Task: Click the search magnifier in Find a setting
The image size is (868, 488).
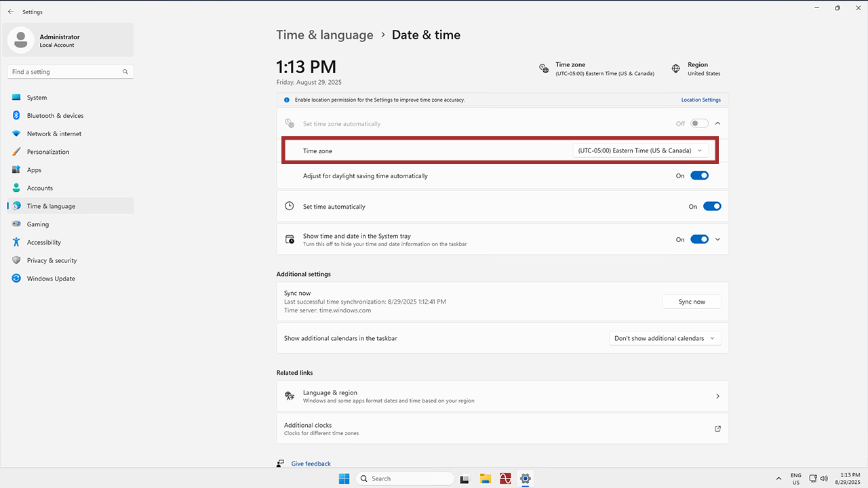Action: (125, 72)
